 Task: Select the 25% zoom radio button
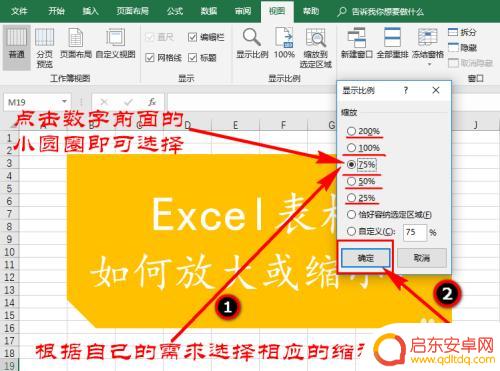(351, 198)
